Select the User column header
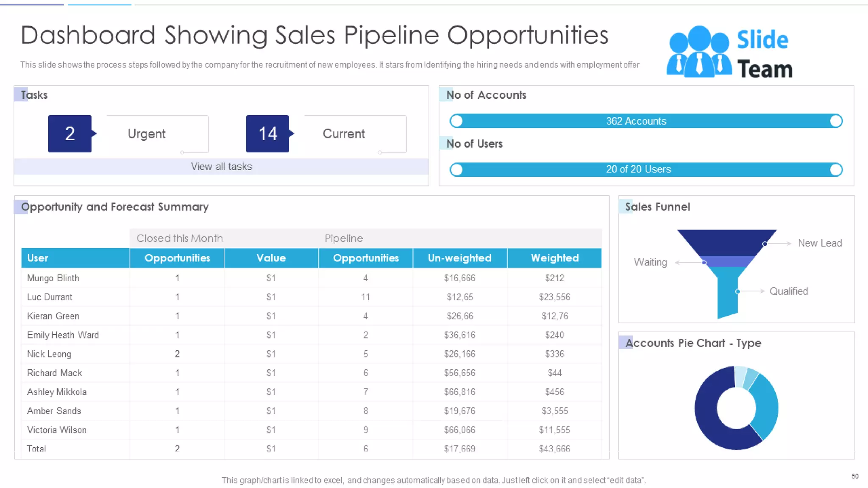This screenshot has height=488, width=868. click(75, 258)
